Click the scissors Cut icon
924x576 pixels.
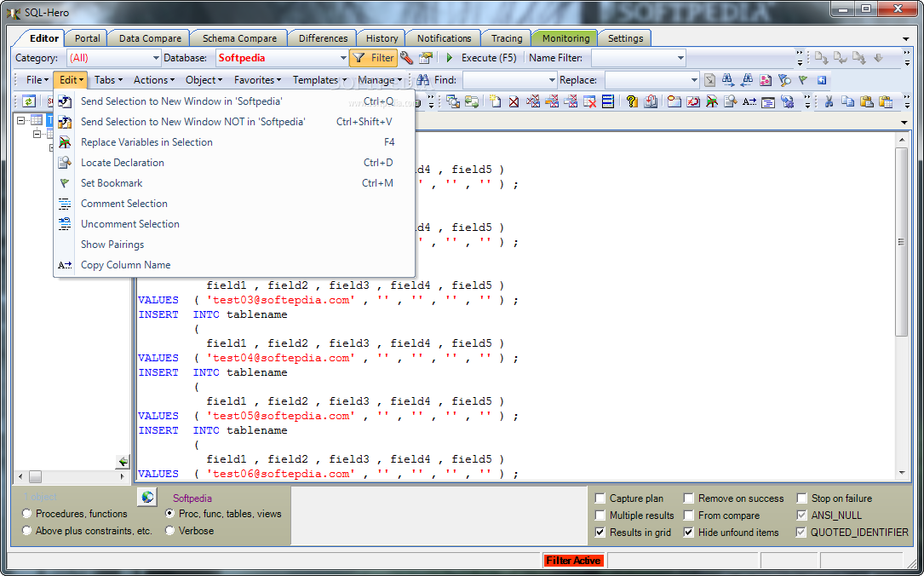coord(829,101)
